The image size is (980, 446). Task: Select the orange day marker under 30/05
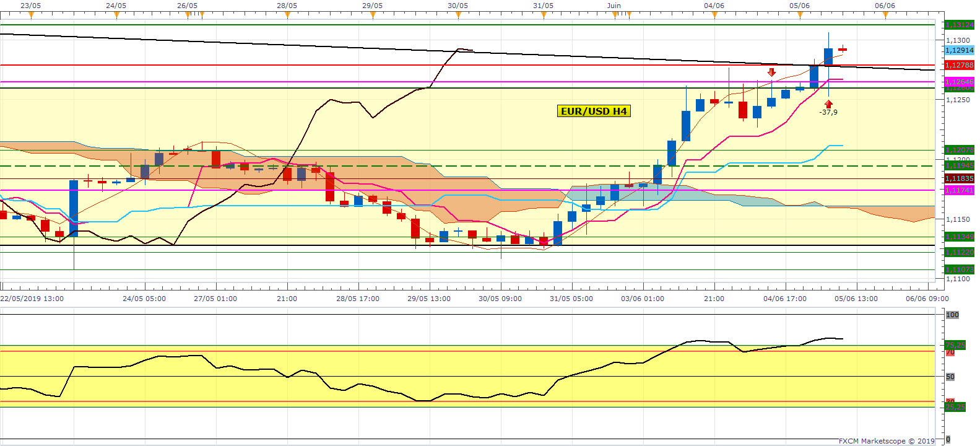[458, 15]
